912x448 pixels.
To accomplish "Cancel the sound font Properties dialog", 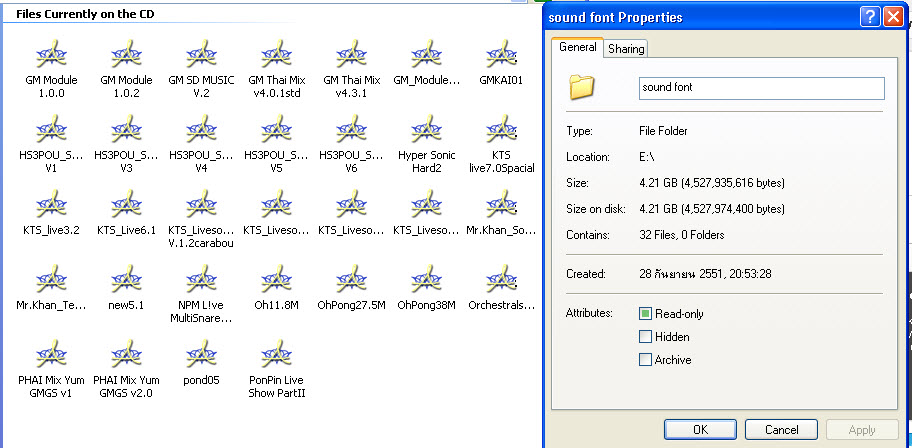I will (781, 430).
